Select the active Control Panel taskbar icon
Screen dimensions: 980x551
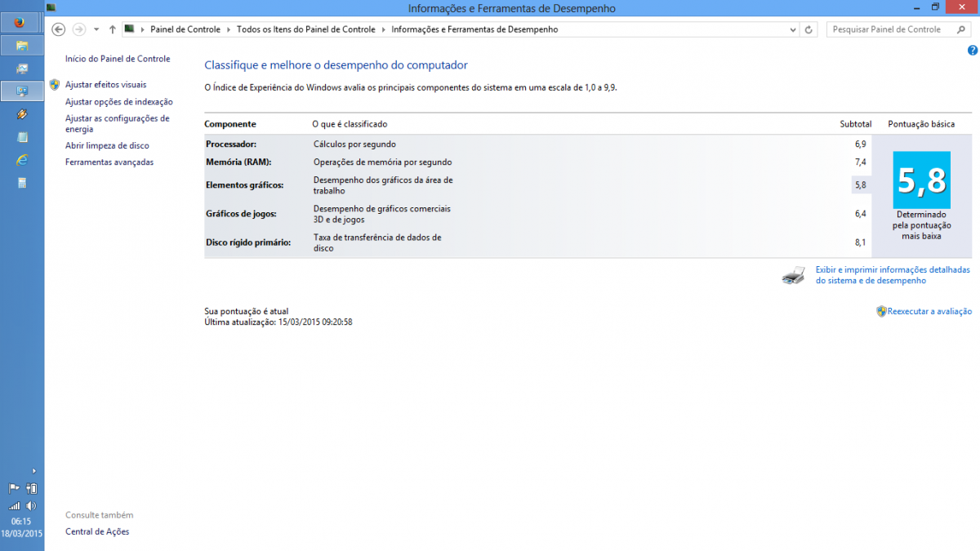(x=22, y=91)
